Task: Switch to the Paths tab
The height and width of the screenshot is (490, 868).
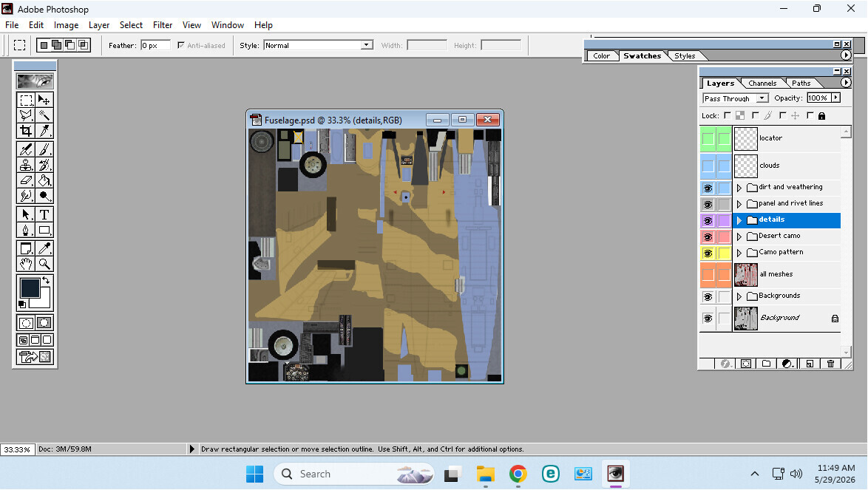Action: [x=801, y=84]
